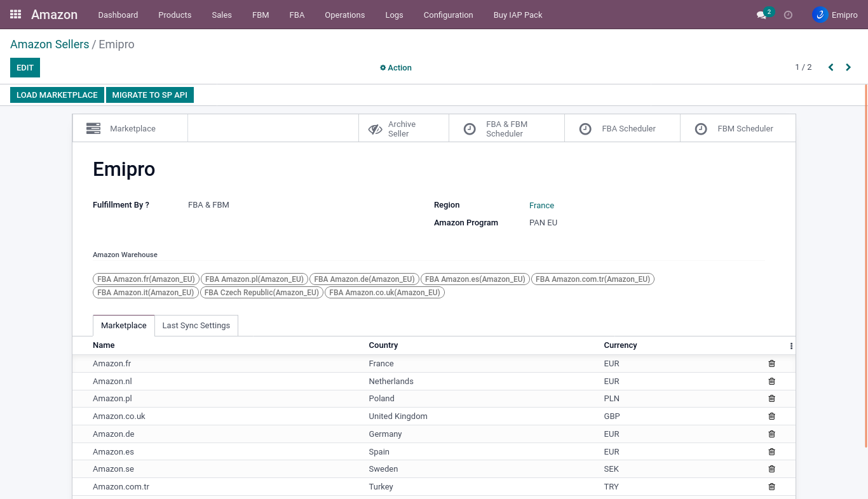This screenshot has width=868, height=499.
Task: Click FBA Amazon.es(Amazon_EU) warehouse tag
Action: point(475,279)
